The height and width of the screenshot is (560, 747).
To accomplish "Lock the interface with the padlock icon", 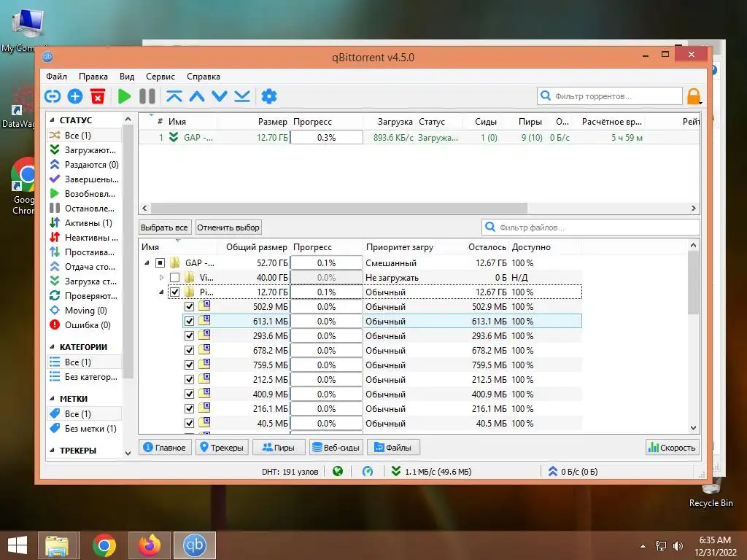I will click(x=694, y=96).
